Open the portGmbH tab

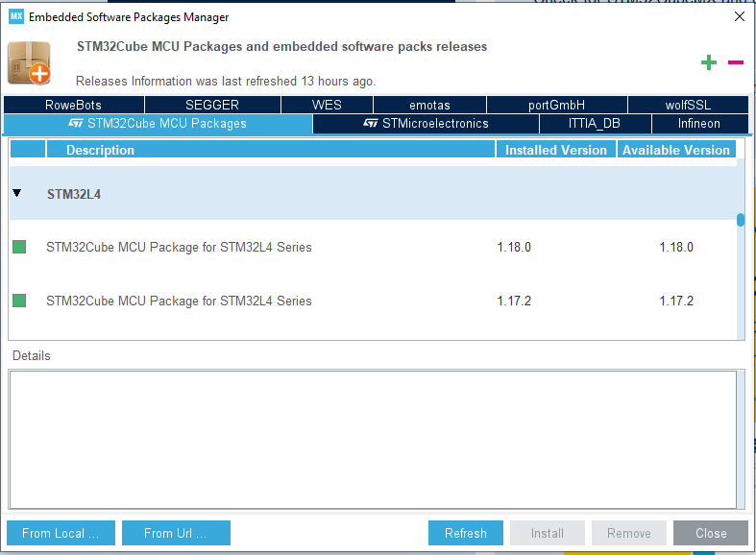click(557, 105)
